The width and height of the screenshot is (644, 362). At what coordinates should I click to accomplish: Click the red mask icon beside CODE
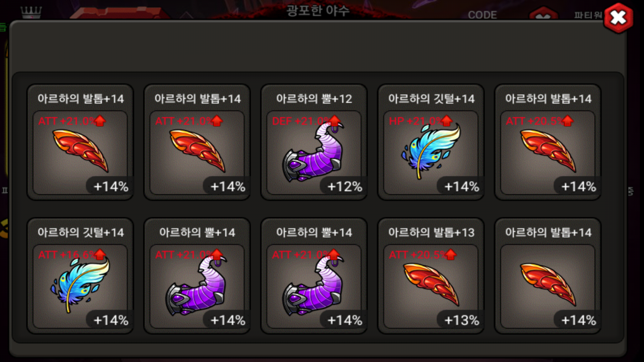pyautogui.click(x=543, y=14)
